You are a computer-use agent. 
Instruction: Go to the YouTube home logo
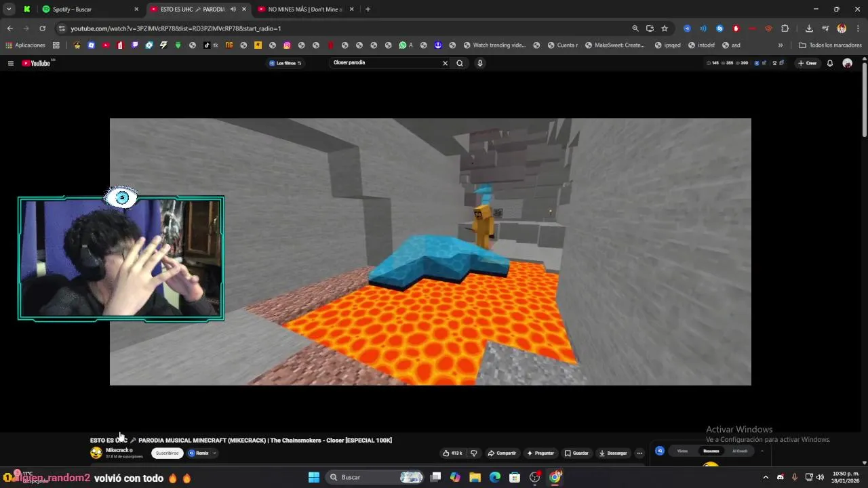37,63
